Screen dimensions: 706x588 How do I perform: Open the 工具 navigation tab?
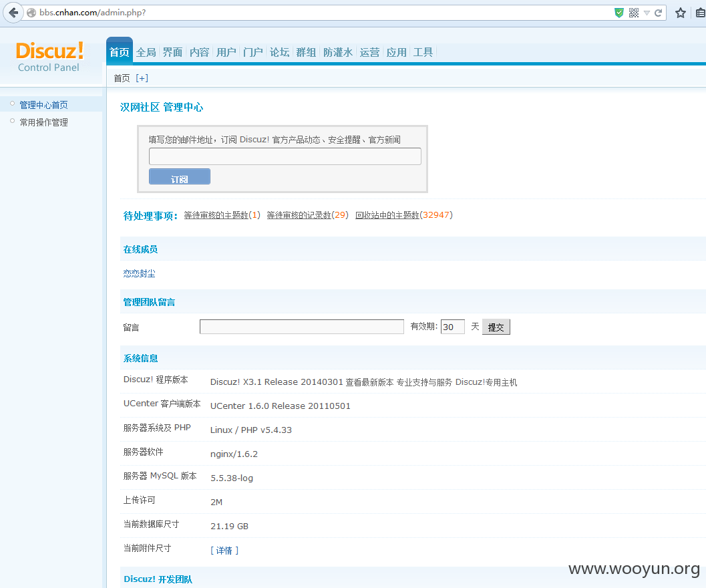pyautogui.click(x=423, y=52)
